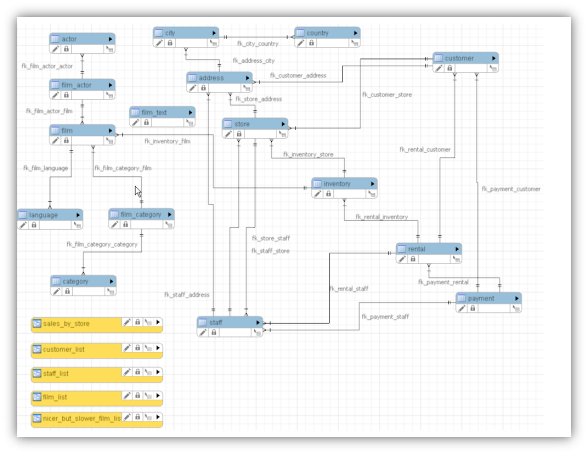Click the pencil icon on customer table
The image size is (588, 454).
439,68
